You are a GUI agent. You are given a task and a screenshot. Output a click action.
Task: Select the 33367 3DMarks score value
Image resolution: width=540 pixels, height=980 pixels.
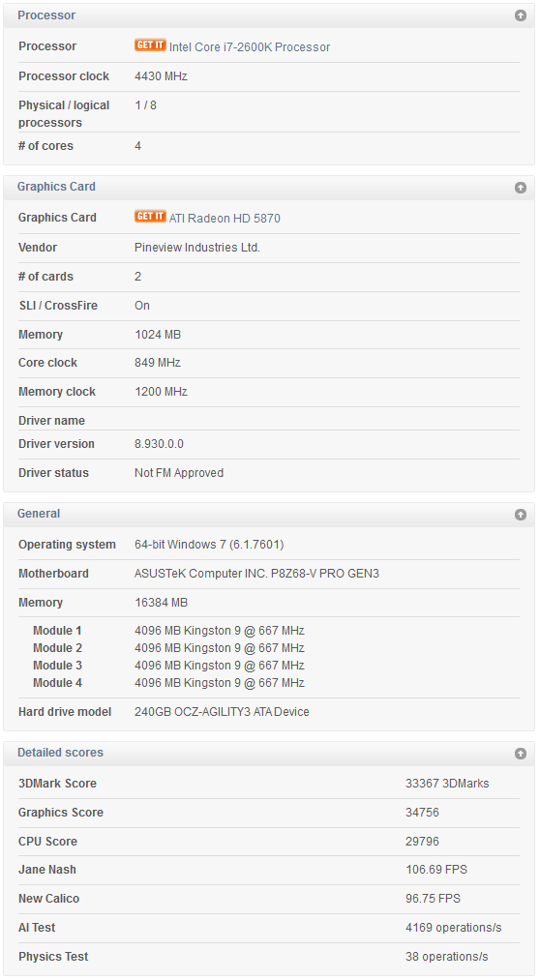coord(447,783)
